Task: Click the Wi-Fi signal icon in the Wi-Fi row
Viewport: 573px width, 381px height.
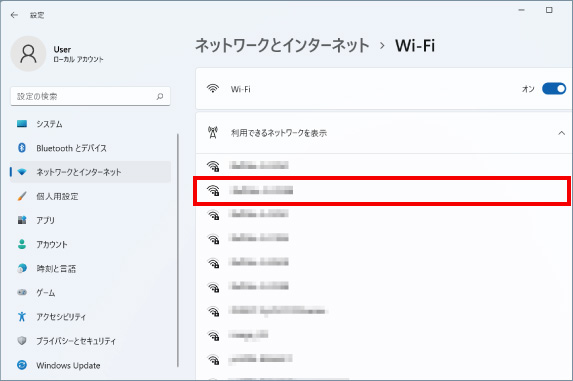Action: (213, 89)
